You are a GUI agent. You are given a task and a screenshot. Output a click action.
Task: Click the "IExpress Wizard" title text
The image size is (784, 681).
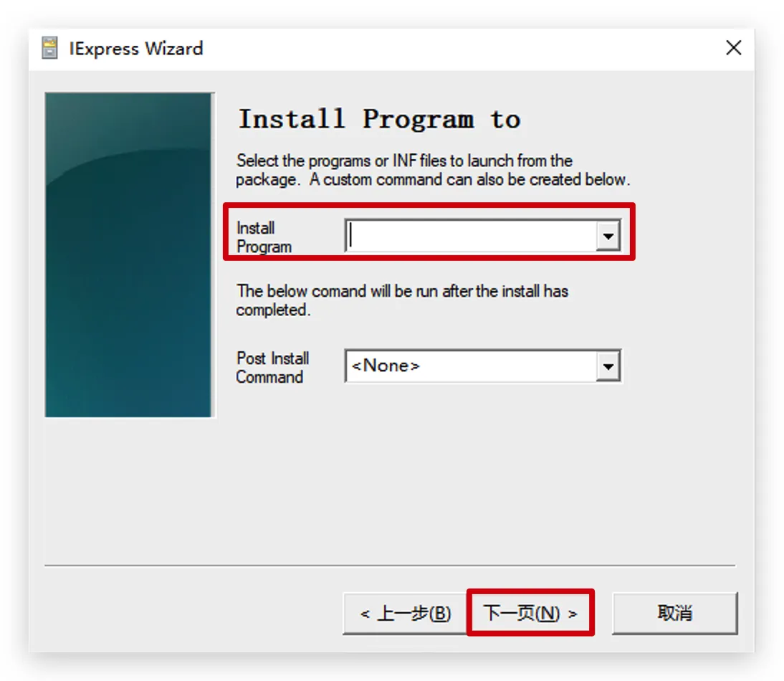(136, 49)
